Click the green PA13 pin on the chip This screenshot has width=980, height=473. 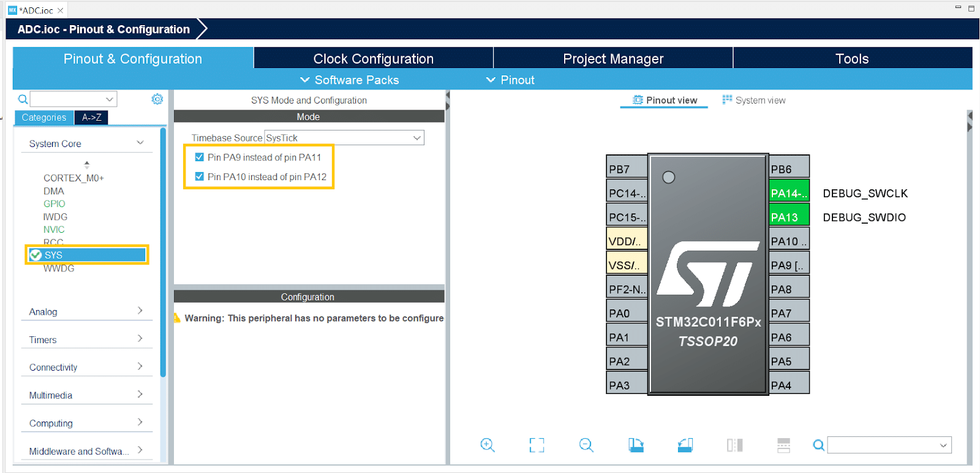[x=789, y=218]
